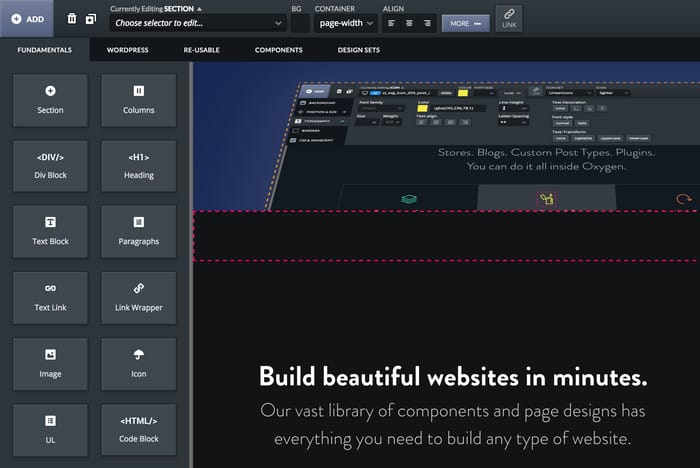The image size is (700, 468).
Task: Expand the Currently Editing Section arrow
Action: [198, 8]
